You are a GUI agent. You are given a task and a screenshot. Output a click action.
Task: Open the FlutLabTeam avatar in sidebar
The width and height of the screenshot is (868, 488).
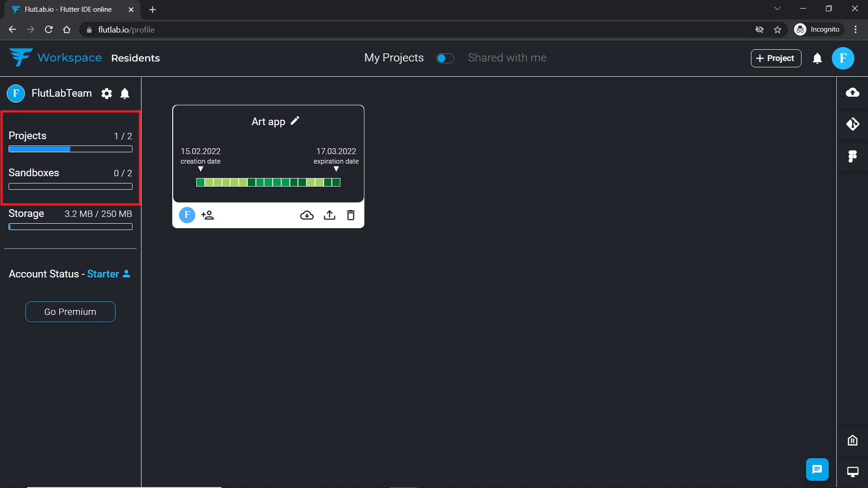tap(16, 94)
